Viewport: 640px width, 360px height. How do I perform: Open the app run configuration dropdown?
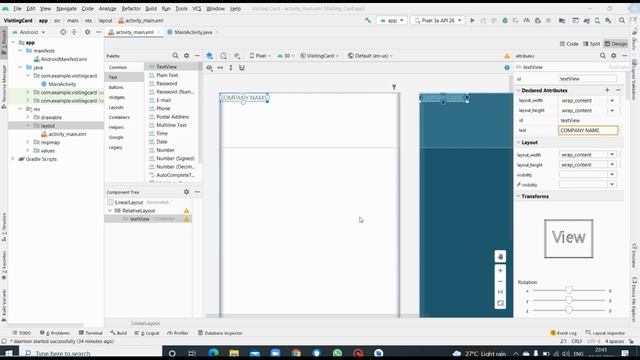392,20
